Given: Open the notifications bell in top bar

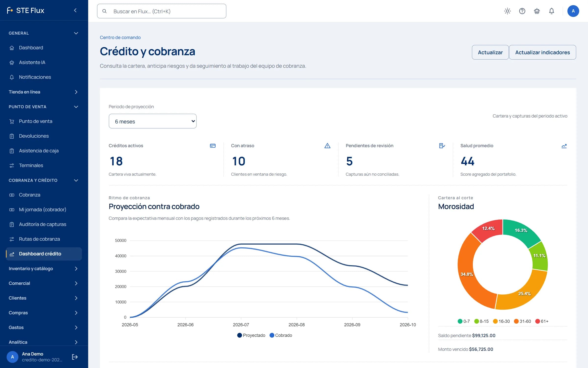Looking at the screenshot, I should tap(551, 11).
